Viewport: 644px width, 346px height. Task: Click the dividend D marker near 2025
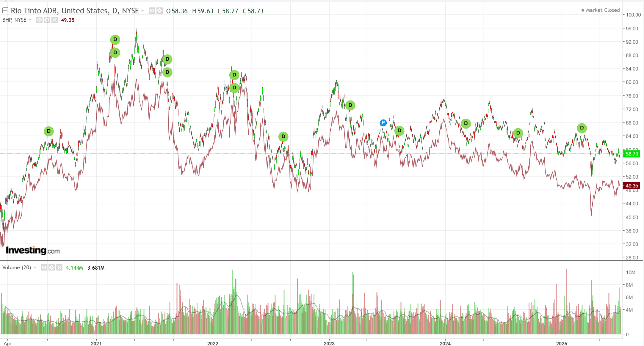582,128
